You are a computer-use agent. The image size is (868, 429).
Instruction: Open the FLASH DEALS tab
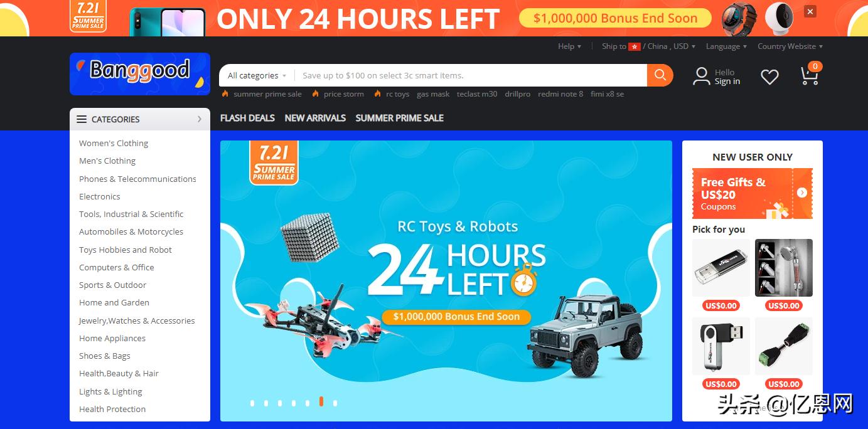point(247,118)
